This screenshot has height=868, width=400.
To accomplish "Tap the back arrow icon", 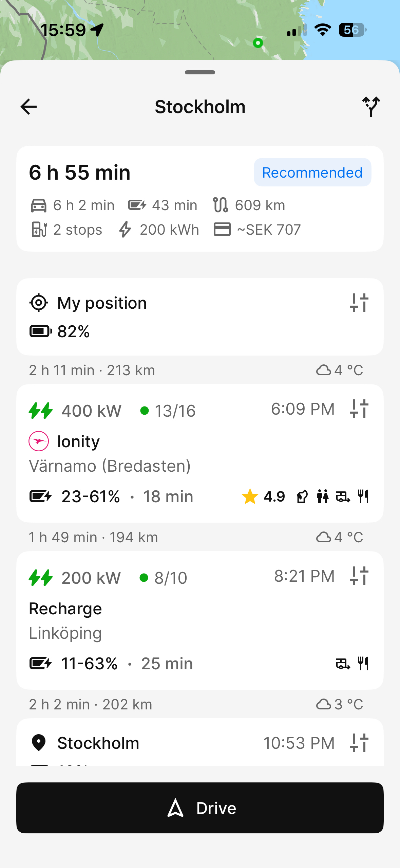I will tap(29, 107).
